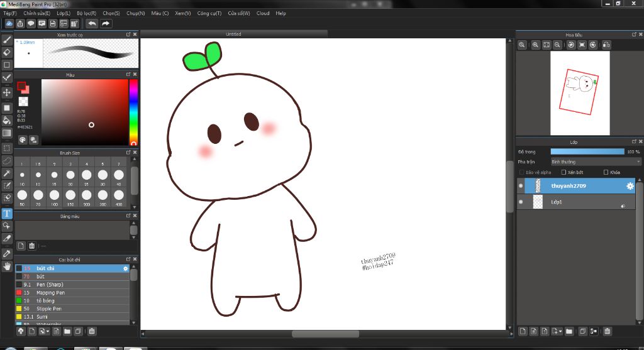644x350 pixels.
Task: Add a layer folder in layer panel
Action: (569, 331)
